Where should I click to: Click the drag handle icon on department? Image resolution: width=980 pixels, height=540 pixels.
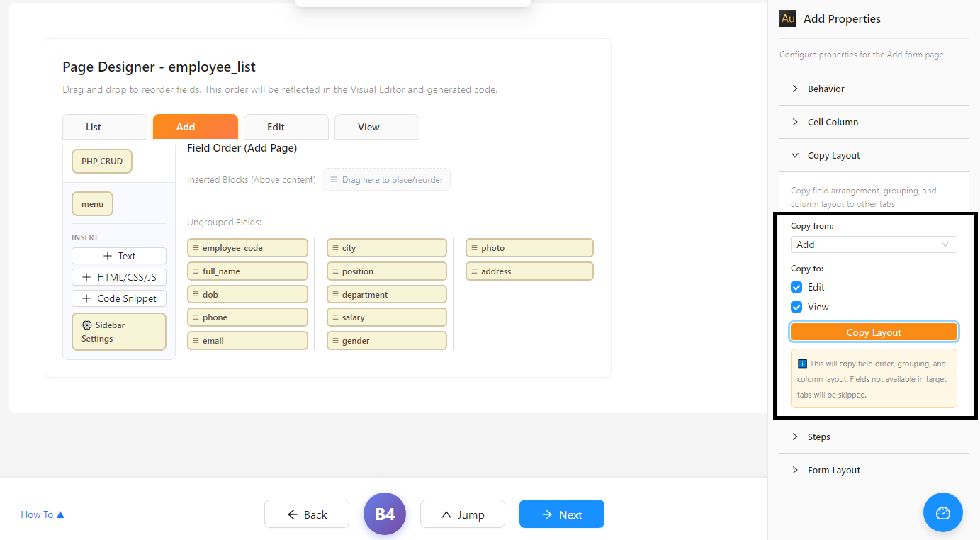click(x=335, y=295)
